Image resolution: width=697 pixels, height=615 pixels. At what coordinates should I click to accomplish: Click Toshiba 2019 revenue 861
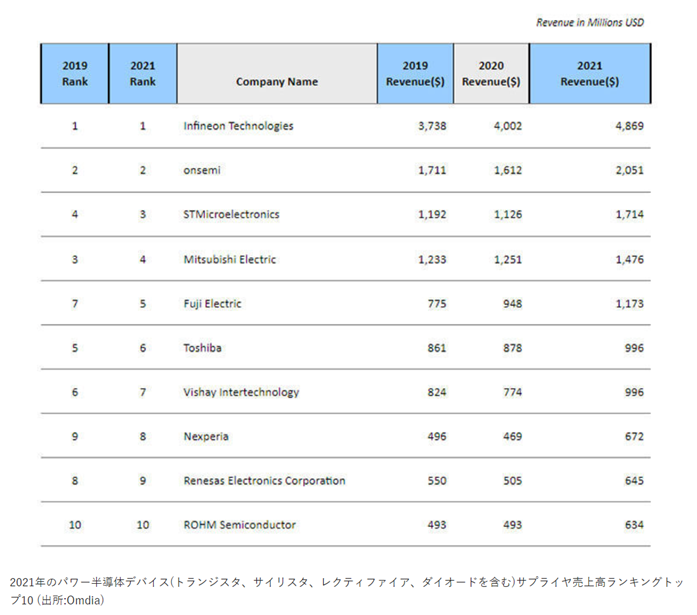click(x=437, y=347)
